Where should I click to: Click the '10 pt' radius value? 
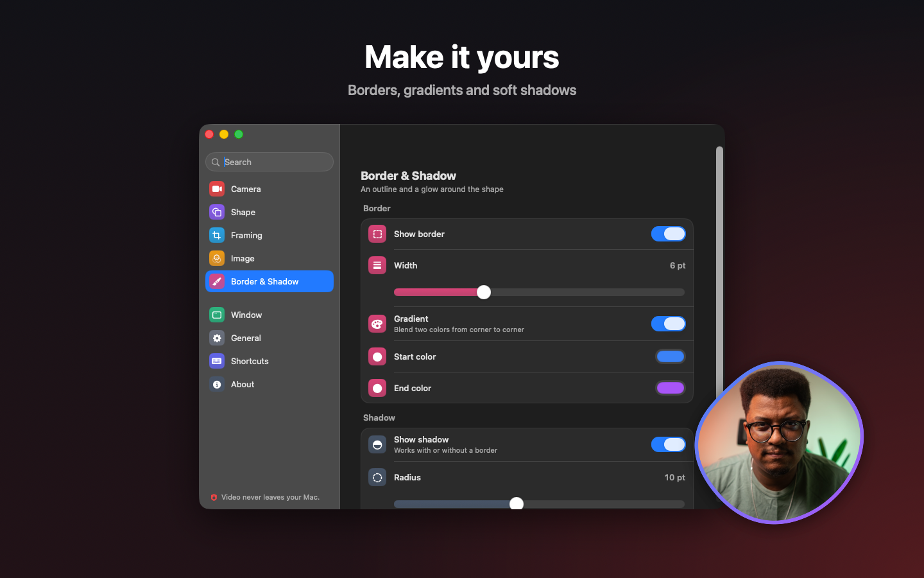[x=675, y=477]
